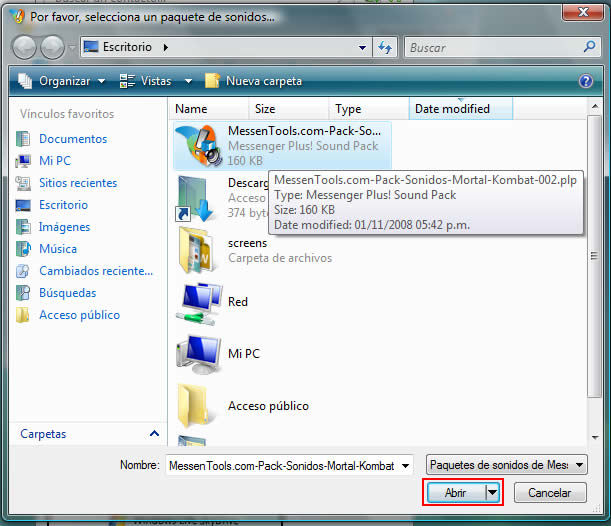
Task: Click the desktop icon in the address bar
Action: 91,47
